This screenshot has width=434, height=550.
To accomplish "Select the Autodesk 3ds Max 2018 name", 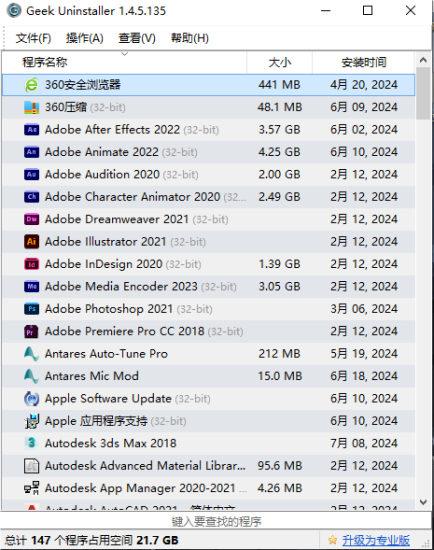I will pos(111,443).
